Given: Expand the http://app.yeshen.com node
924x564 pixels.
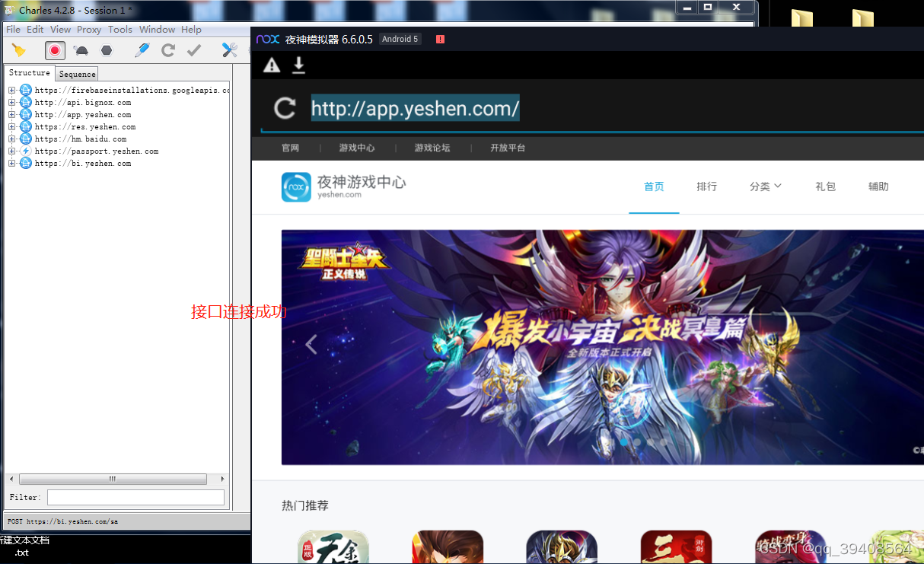Looking at the screenshot, I should (12, 115).
